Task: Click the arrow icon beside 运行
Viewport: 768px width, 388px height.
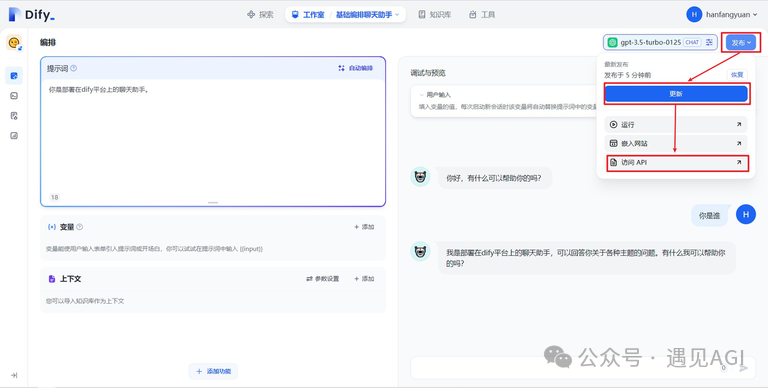Action: coord(739,124)
